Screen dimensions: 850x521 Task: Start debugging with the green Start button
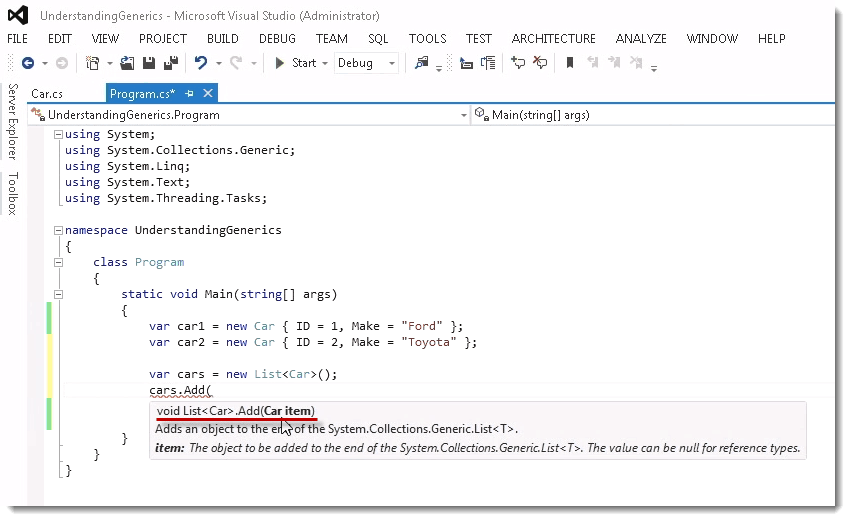pyautogui.click(x=296, y=63)
